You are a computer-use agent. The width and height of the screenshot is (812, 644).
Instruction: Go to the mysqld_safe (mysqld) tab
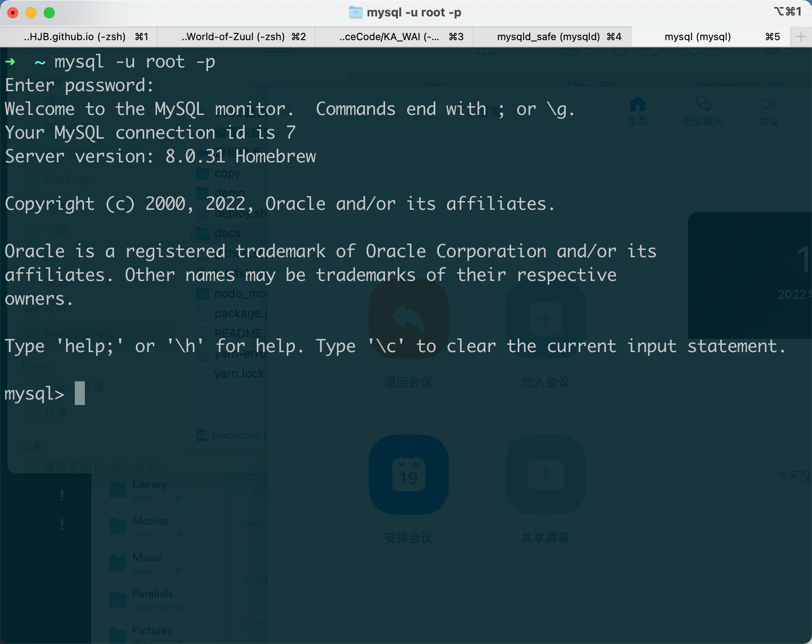(552, 36)
